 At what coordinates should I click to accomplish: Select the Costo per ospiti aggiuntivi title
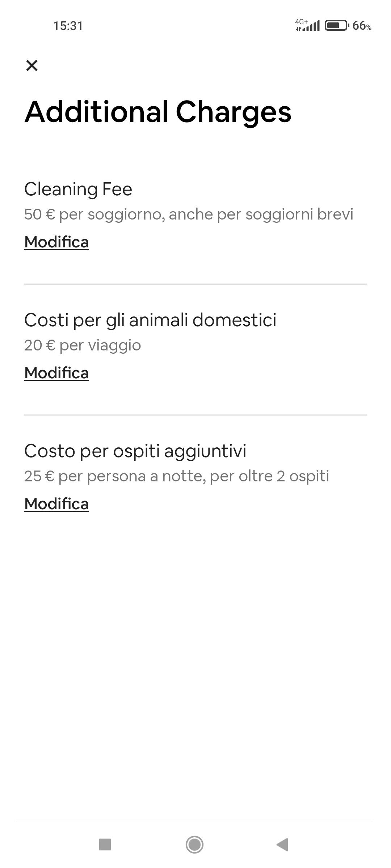[135, 451]
